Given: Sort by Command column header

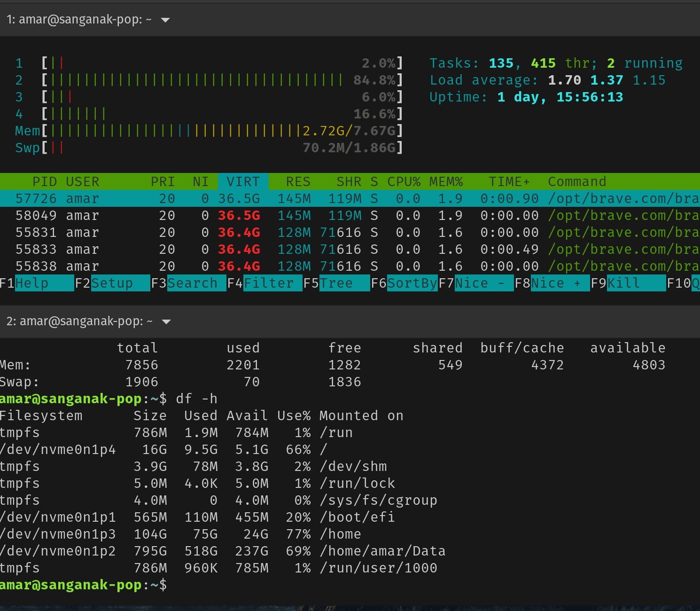Looking at the screenshot, I should click(577, 182).
